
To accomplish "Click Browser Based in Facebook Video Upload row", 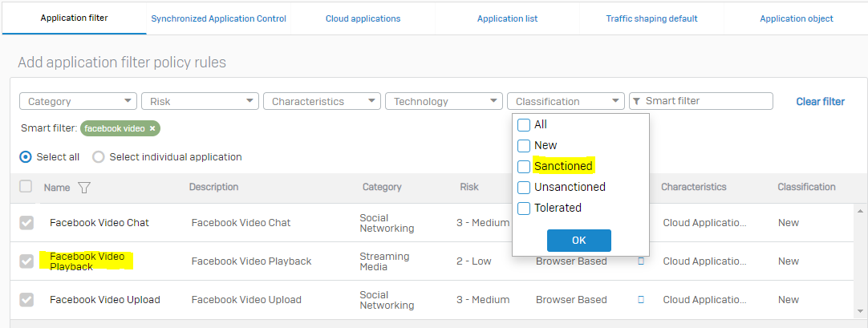I will click(x=571, y=300).
